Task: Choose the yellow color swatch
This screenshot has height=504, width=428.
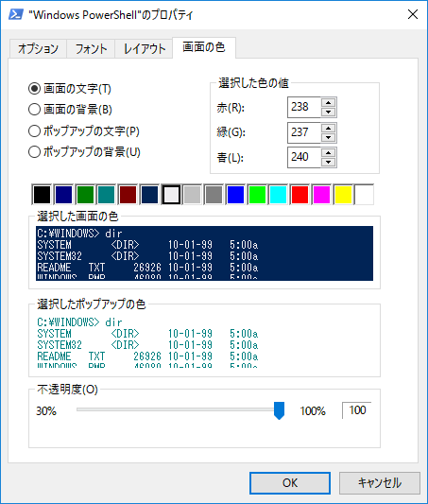Action: pyautogui.click(x=343, y=195)
